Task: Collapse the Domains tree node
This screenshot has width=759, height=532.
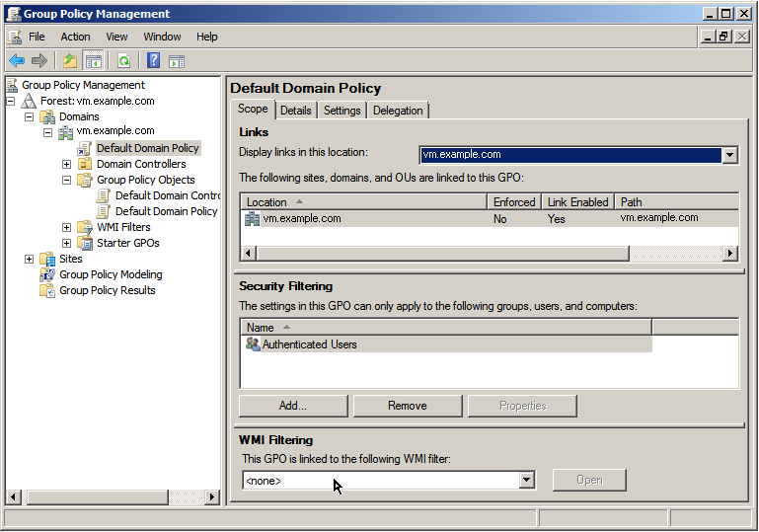Action: pyautogui.click(x=29, y=117)
